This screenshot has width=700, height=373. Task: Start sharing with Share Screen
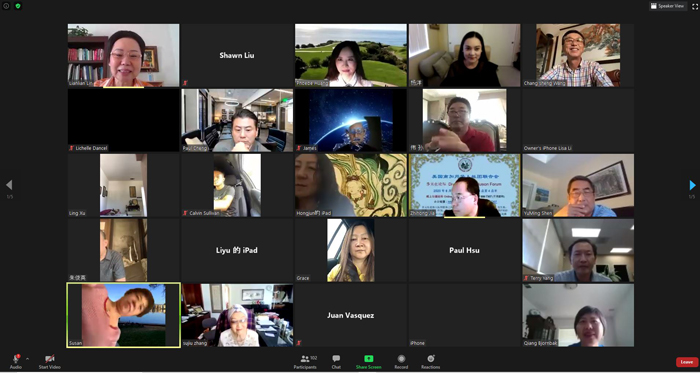tap(368, 361)
